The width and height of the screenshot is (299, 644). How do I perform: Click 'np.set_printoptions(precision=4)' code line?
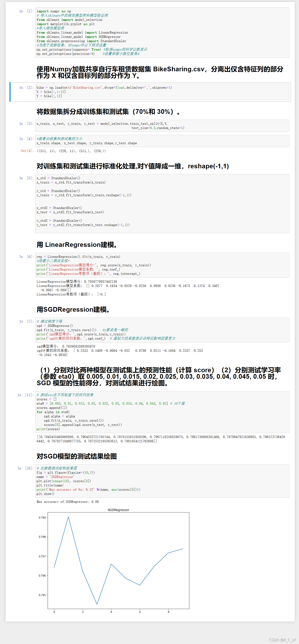tap(66, 54)
